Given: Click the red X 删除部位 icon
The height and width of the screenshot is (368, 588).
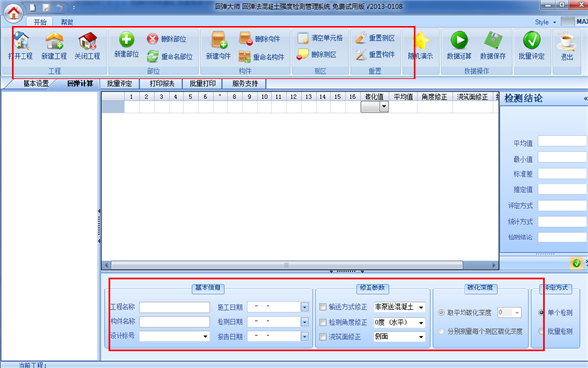Looking at the screenshot, I should (x=152, y=39).
